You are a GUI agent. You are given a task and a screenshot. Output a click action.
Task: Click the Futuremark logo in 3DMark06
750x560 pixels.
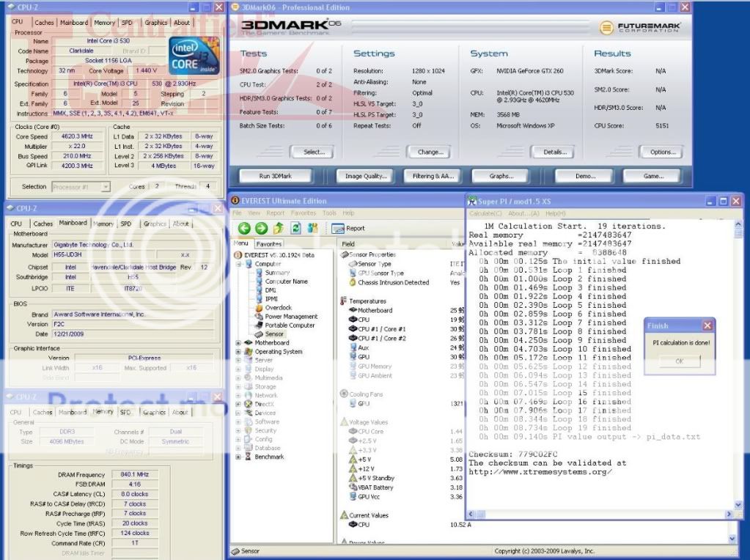(641, 27)
